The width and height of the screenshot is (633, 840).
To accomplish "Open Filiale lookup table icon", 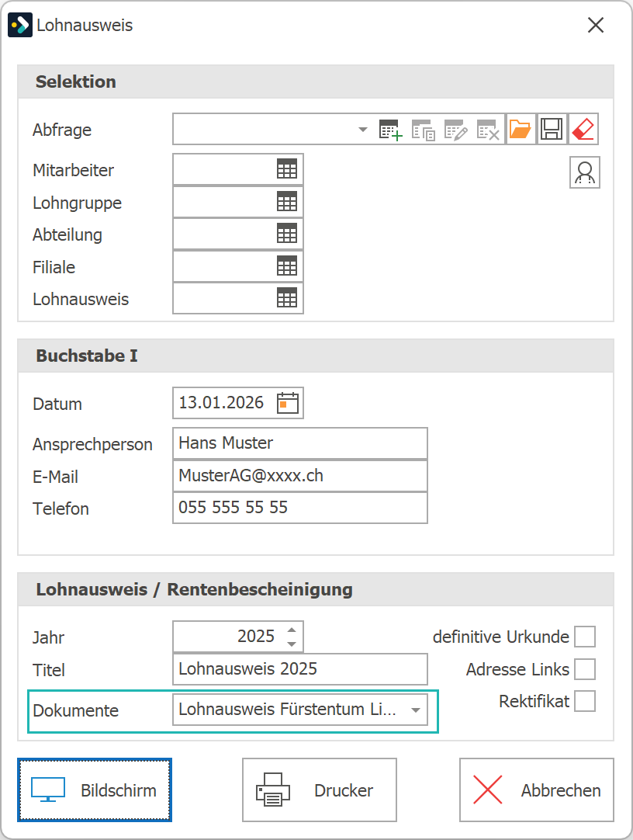I will (x=287, y=266).
